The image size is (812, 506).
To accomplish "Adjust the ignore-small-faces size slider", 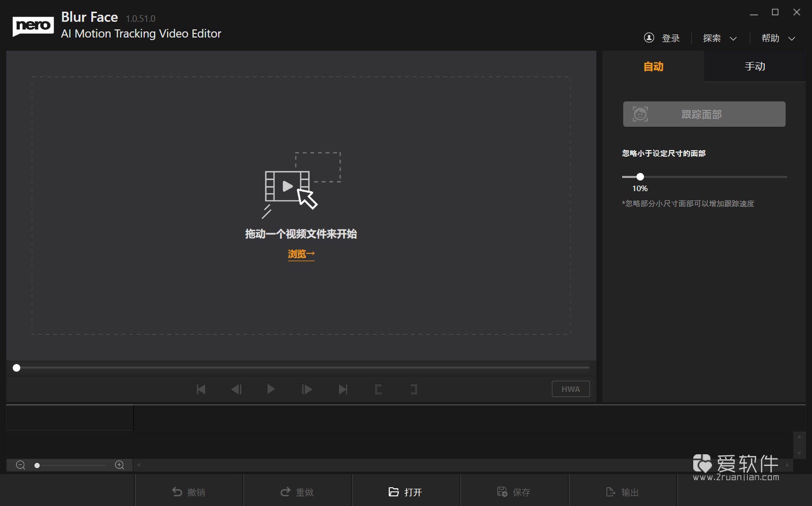I will (640, 176).
